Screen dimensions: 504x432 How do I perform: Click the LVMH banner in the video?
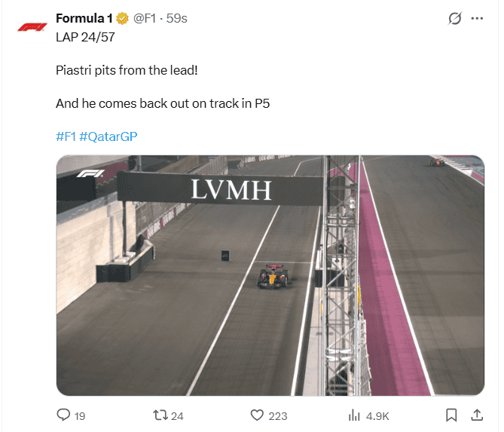click(231, 190)
